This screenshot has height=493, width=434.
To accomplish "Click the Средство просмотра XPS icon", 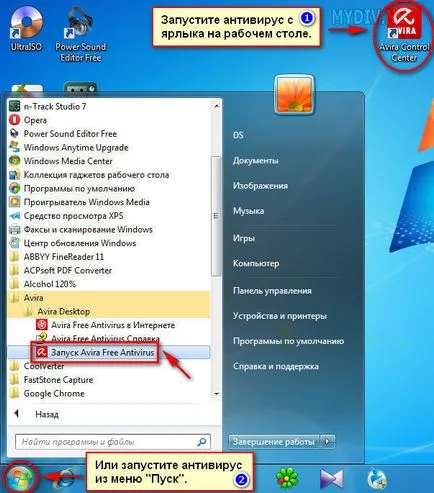I will [x=14, y=216].
